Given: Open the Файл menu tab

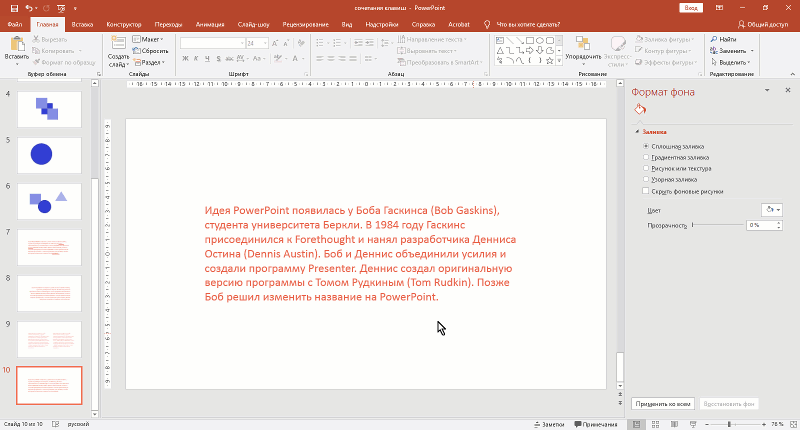Looking at the screenshot, I should [15, 24].
